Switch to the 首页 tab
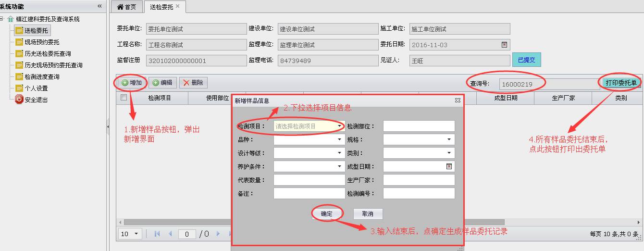 [127, 7]
